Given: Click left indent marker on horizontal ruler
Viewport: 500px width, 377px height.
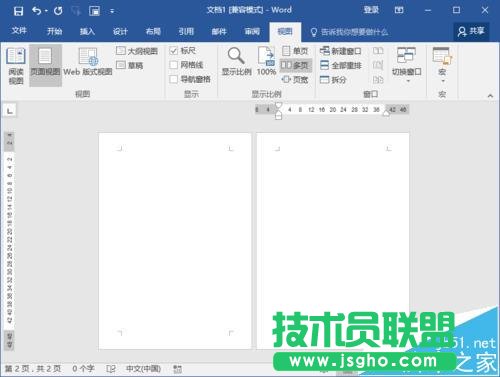Looking at the screenshot, I should pos(279,117).
